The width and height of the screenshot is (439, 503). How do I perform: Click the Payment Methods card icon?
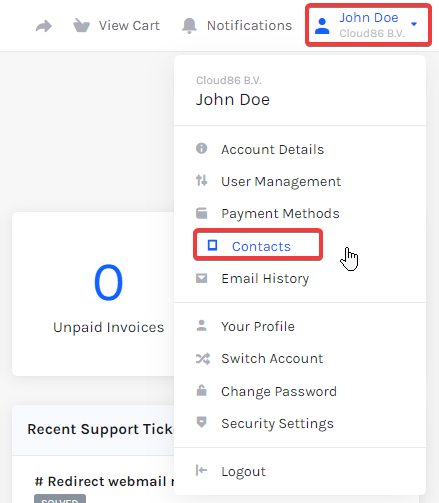point(201,213)
